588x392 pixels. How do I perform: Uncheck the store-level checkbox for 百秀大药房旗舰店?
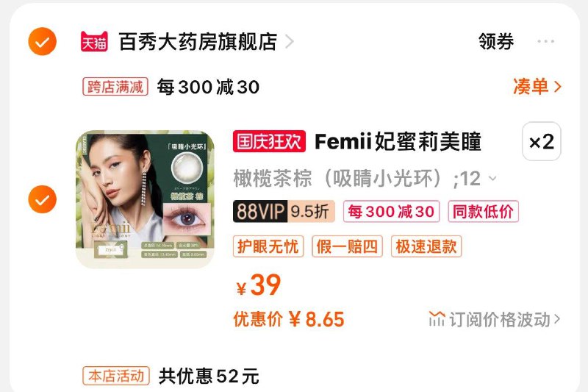tap(43, 41)
